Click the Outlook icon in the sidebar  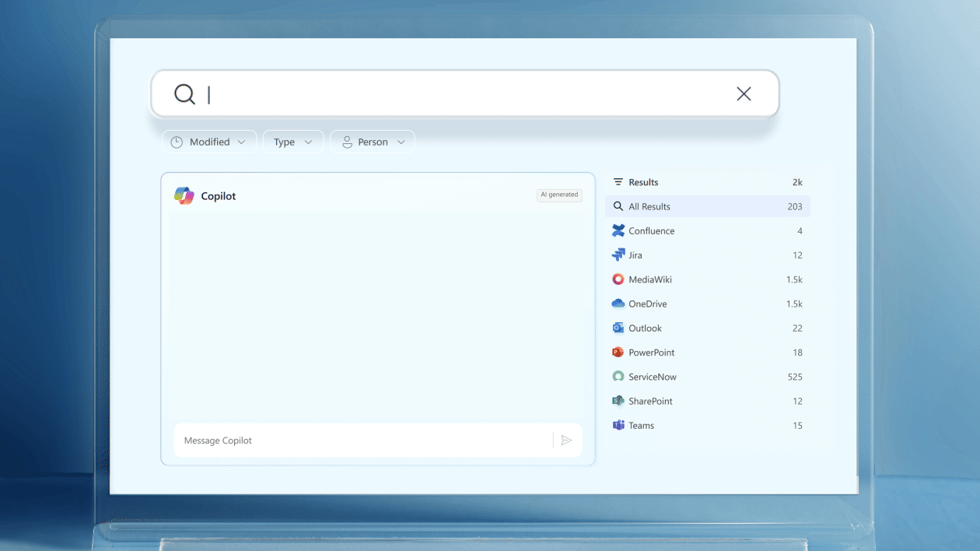pos(618,328)
